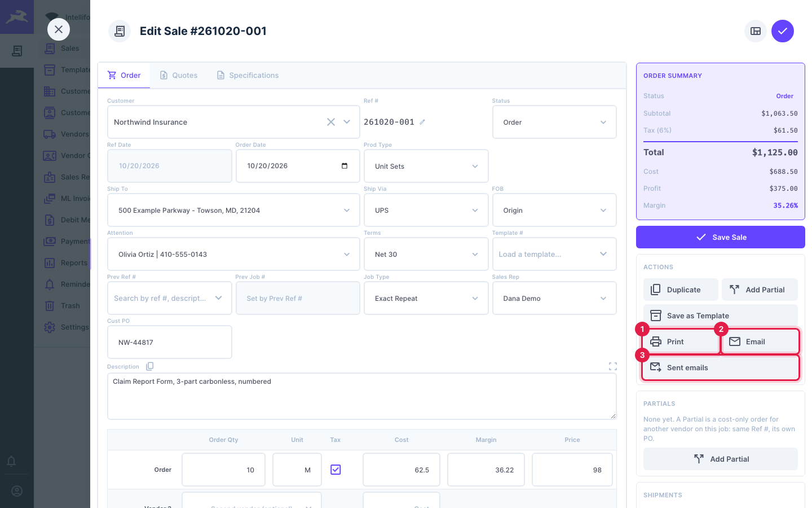
Task: Open Vendors in the sidebar
Action: tap(67, 134)
